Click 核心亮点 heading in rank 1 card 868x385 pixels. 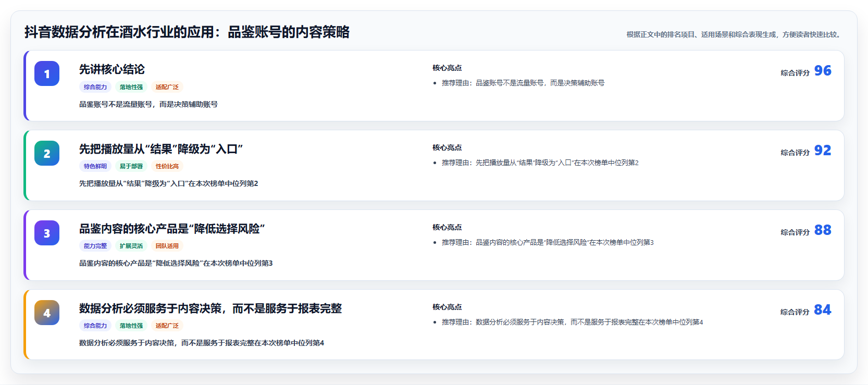(x=447, y=68)
